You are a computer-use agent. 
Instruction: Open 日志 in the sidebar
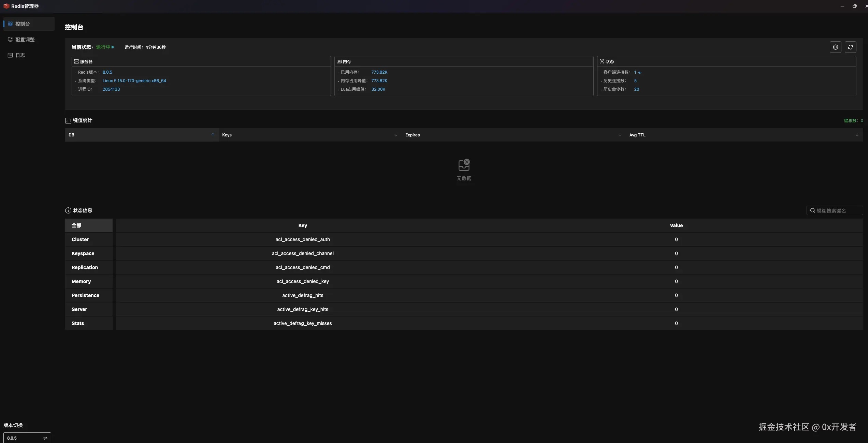tap(20, 55)
